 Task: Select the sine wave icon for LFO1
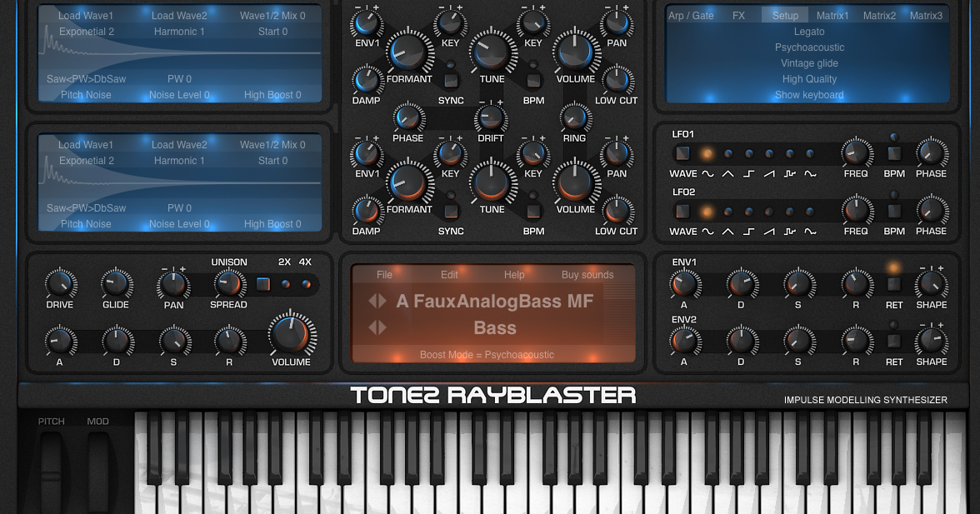[x=707, y=173]
